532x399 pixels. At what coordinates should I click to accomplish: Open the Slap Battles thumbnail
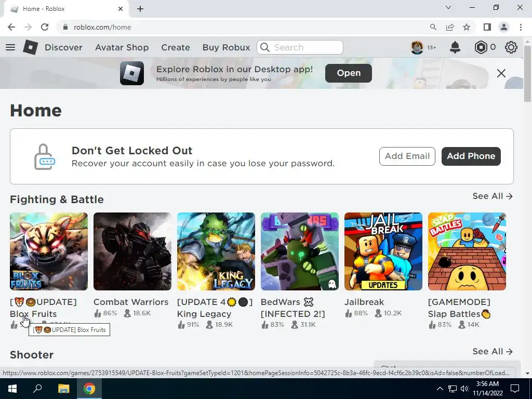point(467,251)
